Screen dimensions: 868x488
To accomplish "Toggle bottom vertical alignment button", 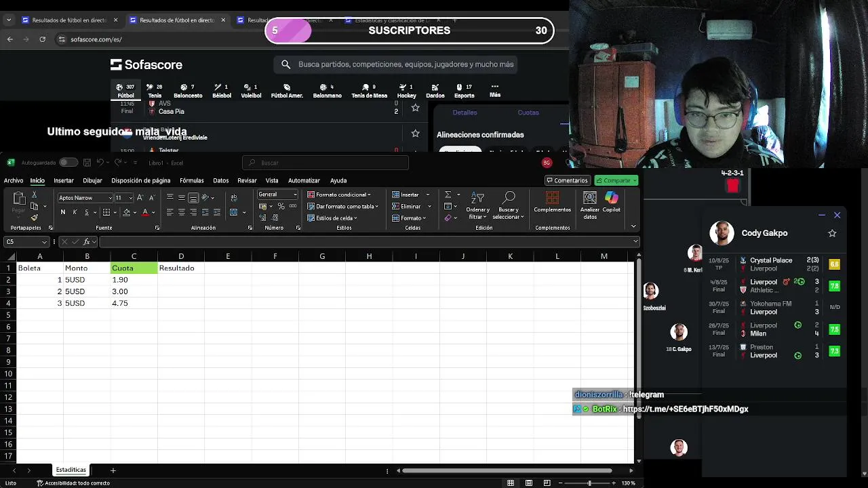I will [193, 198].
